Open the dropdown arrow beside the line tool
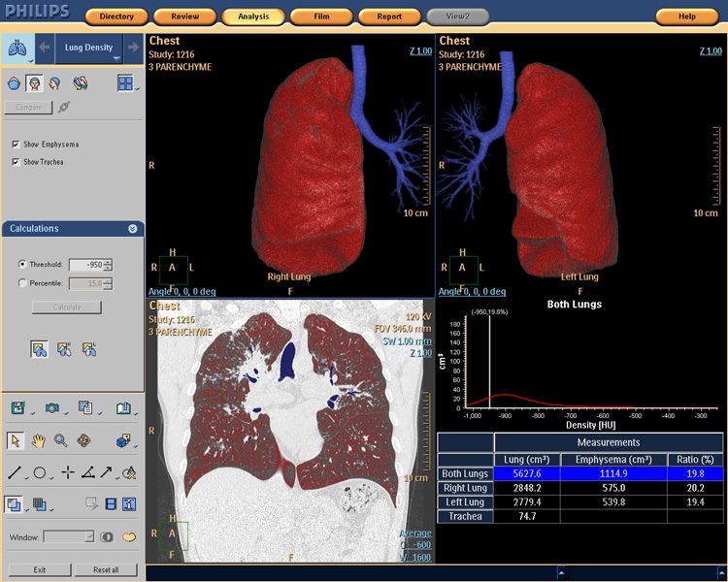728x582 pixels. coord(27,477)
